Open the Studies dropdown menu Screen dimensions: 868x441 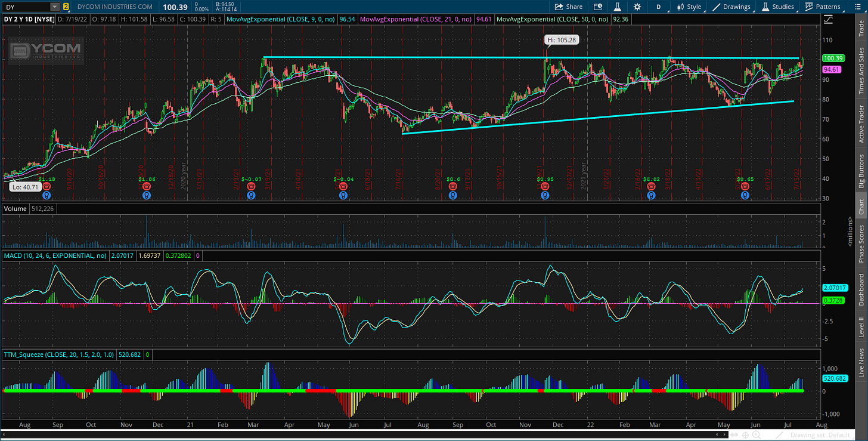(778, 7)
